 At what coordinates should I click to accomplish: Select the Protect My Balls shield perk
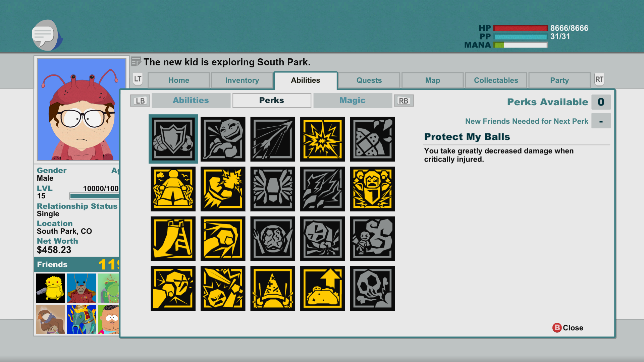173,139
